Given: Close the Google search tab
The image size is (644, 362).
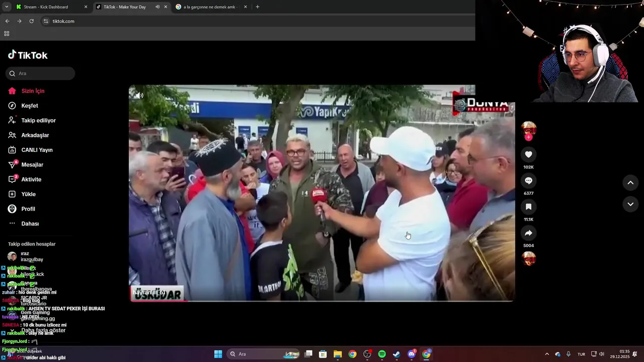Looking at the screenshot, I should tap(245, 7).
